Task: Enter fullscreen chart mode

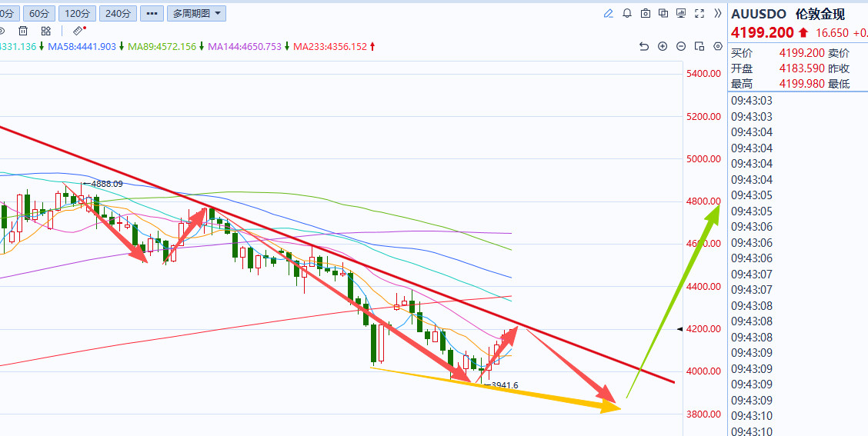Action: click(699, 13)
